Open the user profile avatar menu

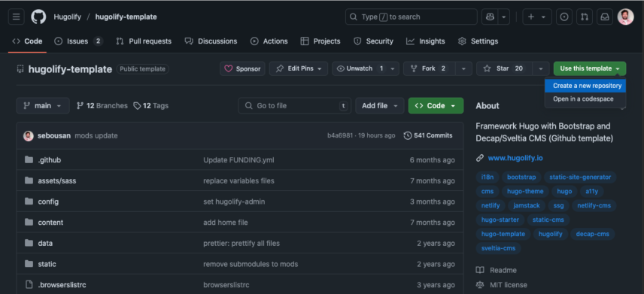coord(625,17)
